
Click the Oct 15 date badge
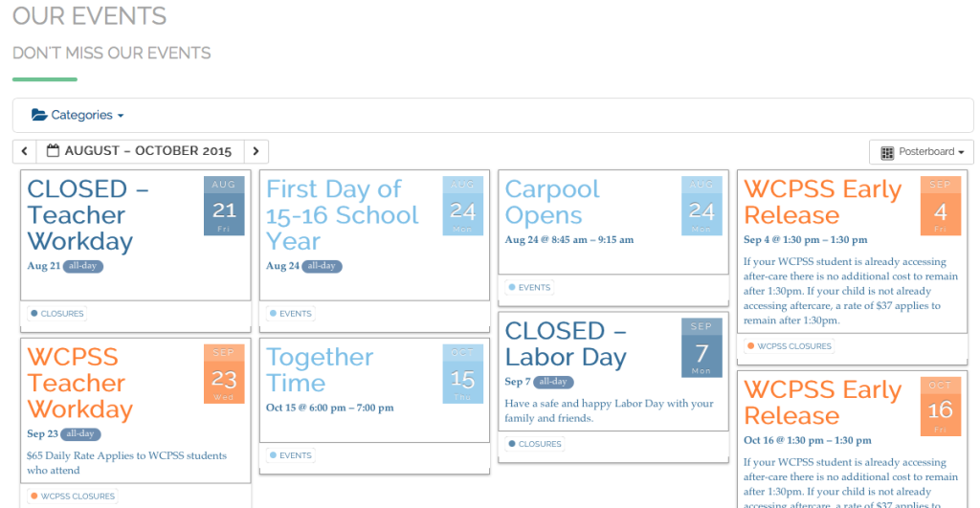pyautogui.click(x=462, y=374)
